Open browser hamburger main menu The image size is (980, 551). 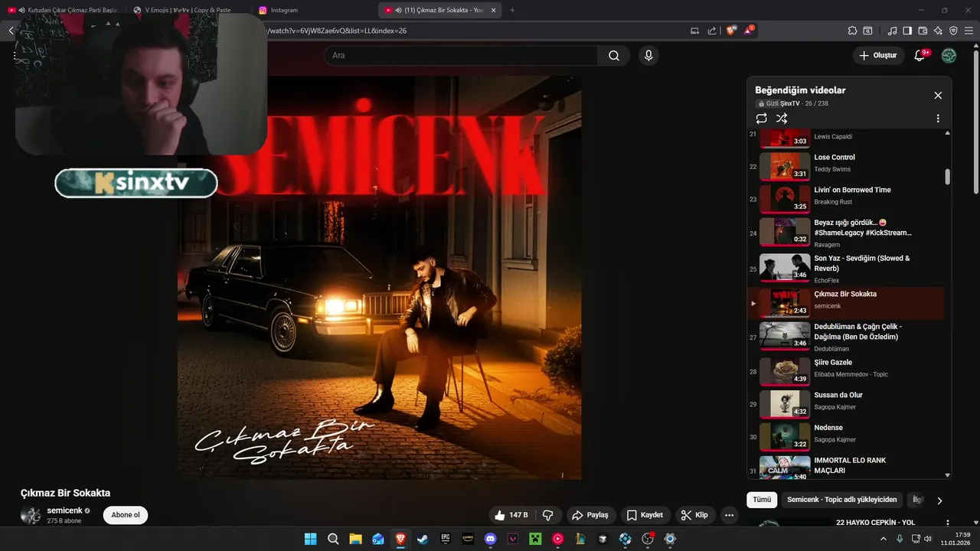(969, 31)
